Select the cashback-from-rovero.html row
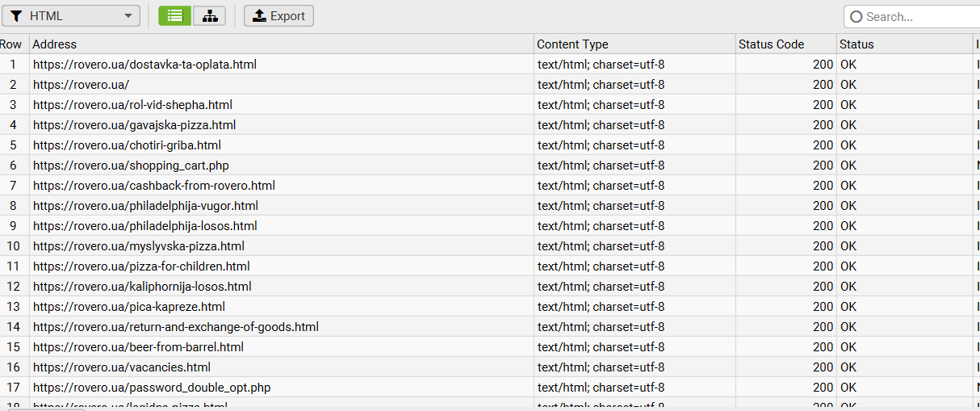Viewport: 980px width, 411px height. pyautogui.click(x=153, y=186)
